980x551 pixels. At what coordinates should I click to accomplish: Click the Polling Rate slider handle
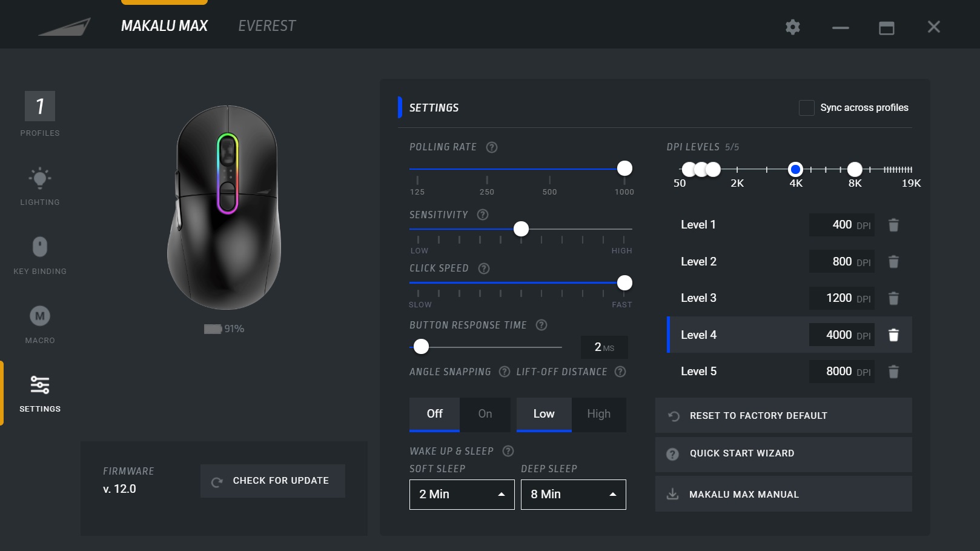click(624, 169)
